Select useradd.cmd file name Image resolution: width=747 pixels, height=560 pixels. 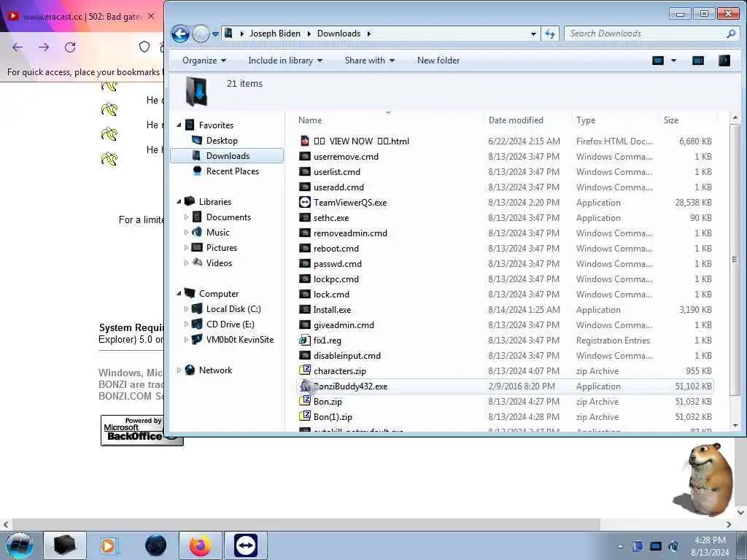pyautogui.click(x=338, y=187)
